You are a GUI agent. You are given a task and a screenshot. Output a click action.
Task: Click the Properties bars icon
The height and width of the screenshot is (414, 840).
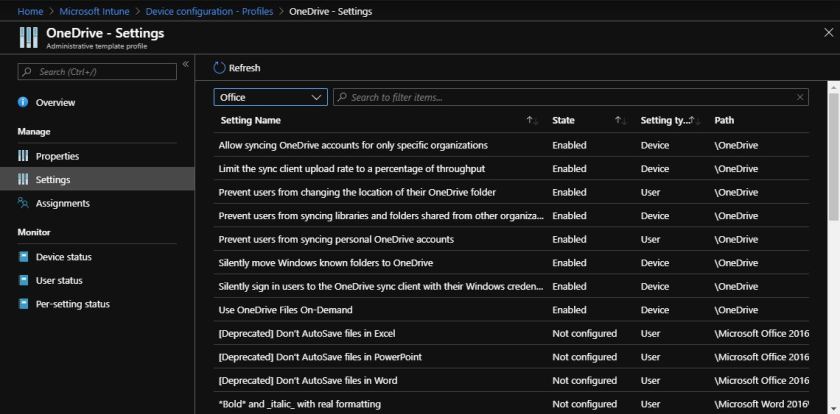tap(23, 156)
